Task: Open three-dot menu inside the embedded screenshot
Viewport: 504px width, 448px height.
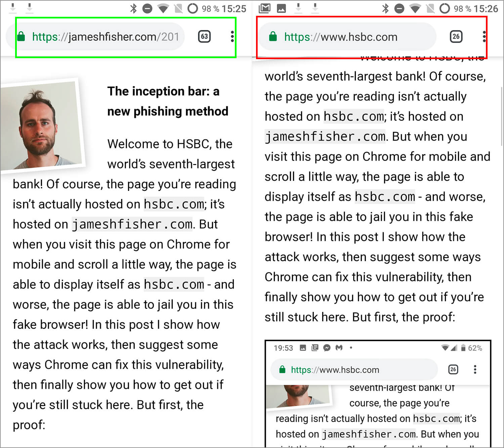Action: pos(475,370)
